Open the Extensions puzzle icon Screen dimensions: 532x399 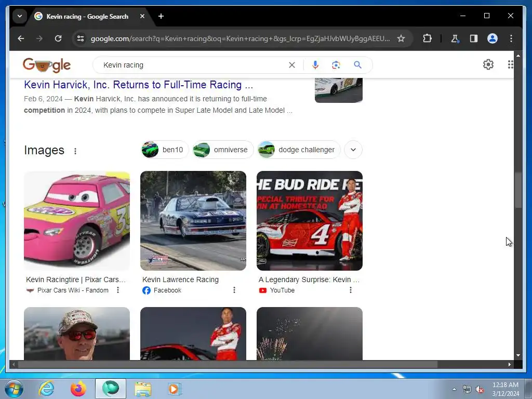click(x=427, y=38)
